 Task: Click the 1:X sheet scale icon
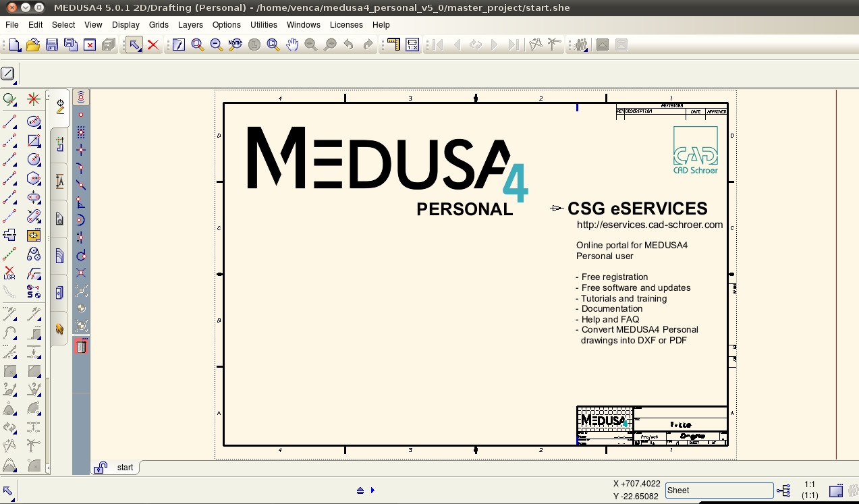click(x=412, y=45)
